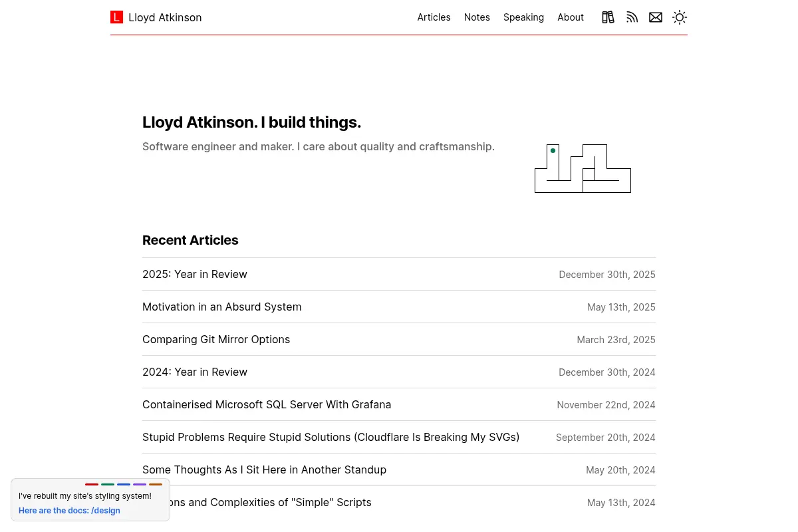Open the Notes nav item
Screen dimensions: 798x532
(x=477, y=17)
